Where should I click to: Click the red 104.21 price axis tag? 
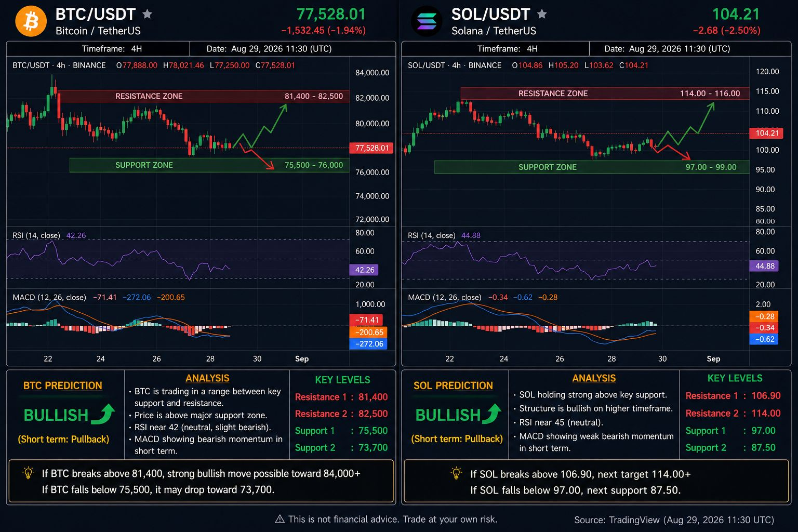point(767,133)
